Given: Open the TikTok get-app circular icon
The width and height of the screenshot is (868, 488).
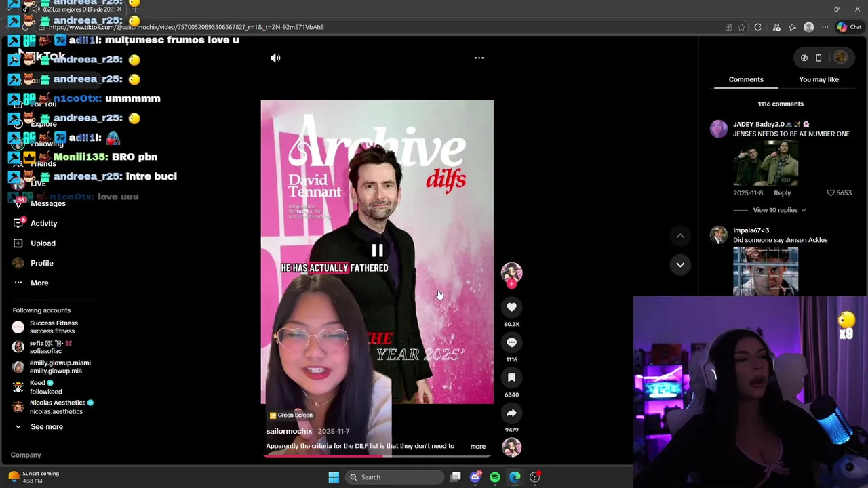Looking at the screenshot, I should (x=804, y=58).
